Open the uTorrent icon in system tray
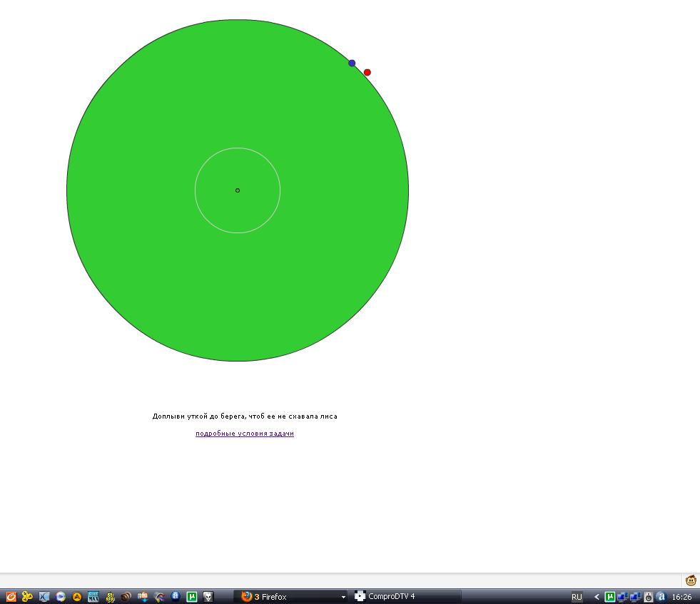The image size is (700, 604). 610,597
